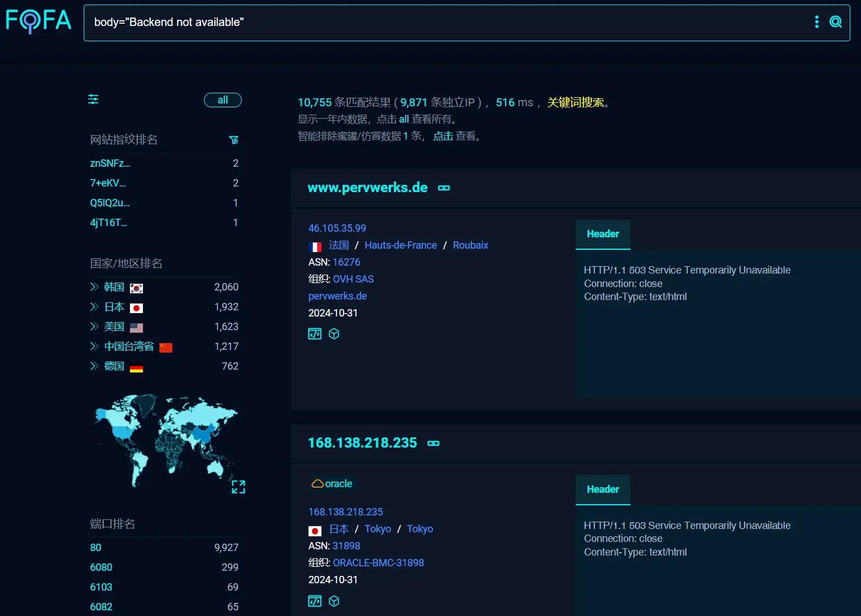Screen dimensions: 861x616
Task: Click the France flag icon
Action: click(315, 246)
